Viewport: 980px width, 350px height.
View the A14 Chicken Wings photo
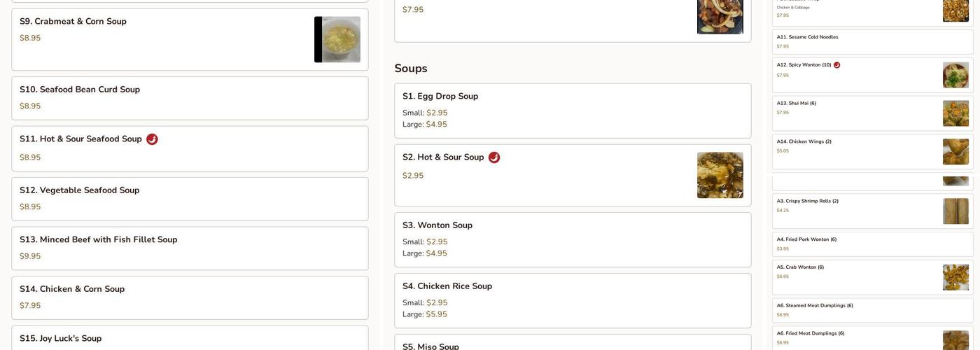955,151
